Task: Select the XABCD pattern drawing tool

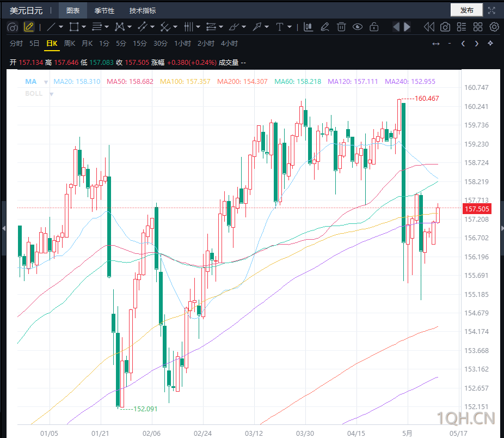Action: 120,27
